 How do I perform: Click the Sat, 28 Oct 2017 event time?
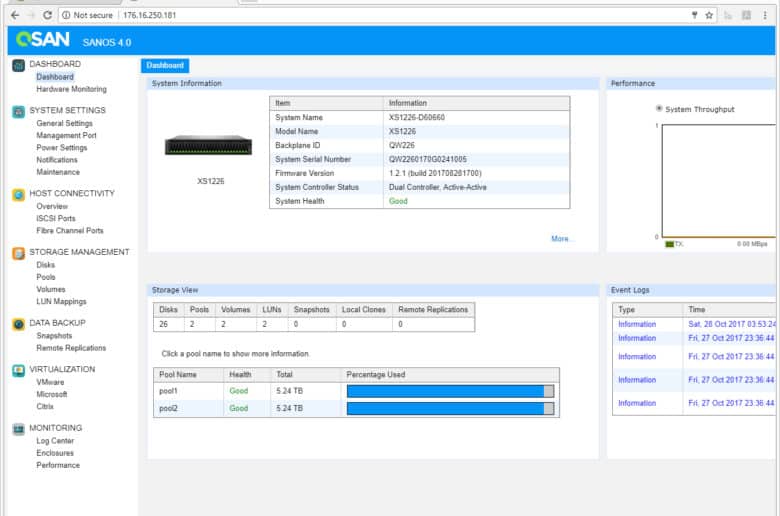point(732,324)
